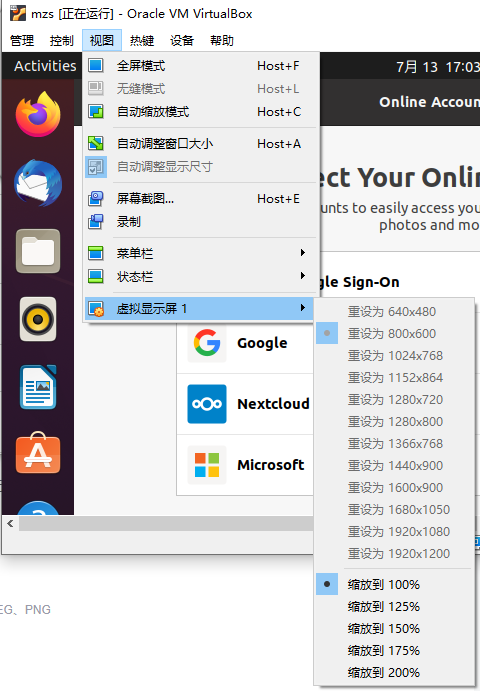Select 缩放到 125% scale option
The width and height of the screenshot is (480, 691).
[394, 606]
